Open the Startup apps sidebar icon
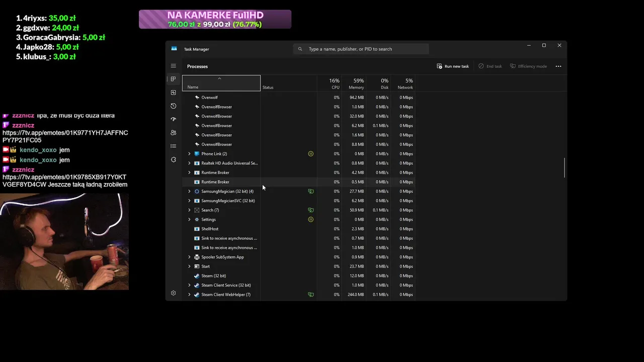This screenshot has height=362, width=644. 173,119
